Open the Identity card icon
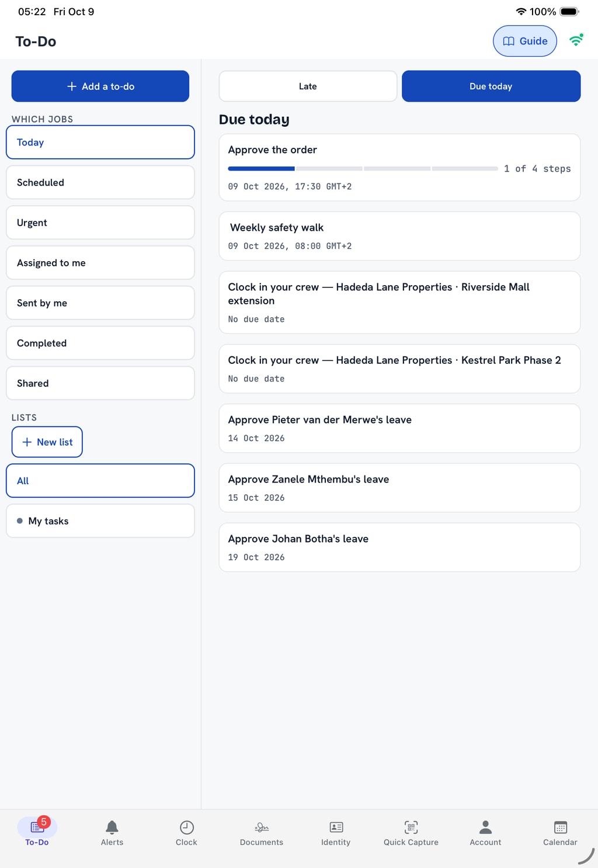 pyautogui.click(x=336, y=827)
